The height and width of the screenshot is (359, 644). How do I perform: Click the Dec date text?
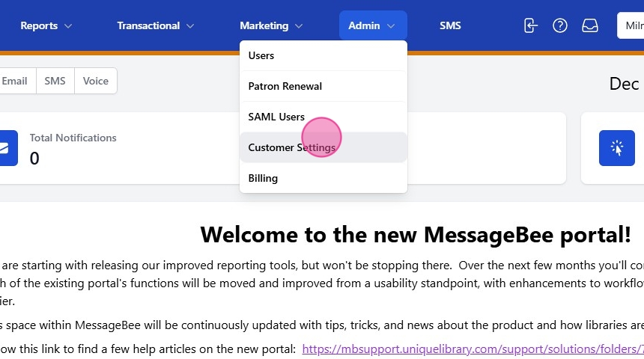[624, 84]
